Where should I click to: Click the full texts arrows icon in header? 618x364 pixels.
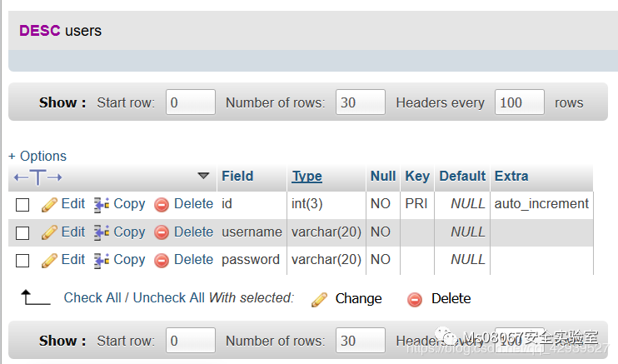pyautogui.click(x=37, y=177)
